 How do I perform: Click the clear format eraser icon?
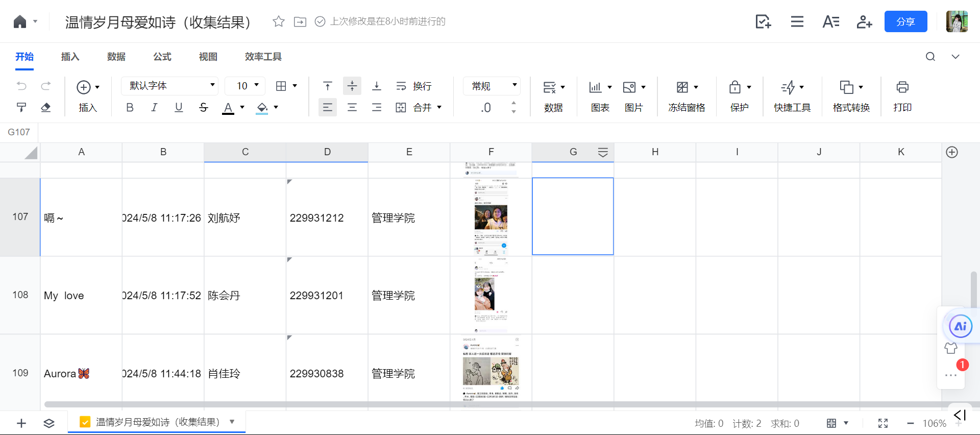point(46,107)
